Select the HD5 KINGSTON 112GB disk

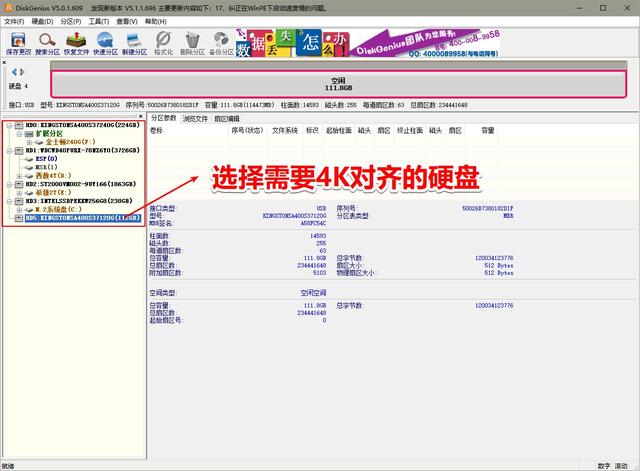[83, 218]
